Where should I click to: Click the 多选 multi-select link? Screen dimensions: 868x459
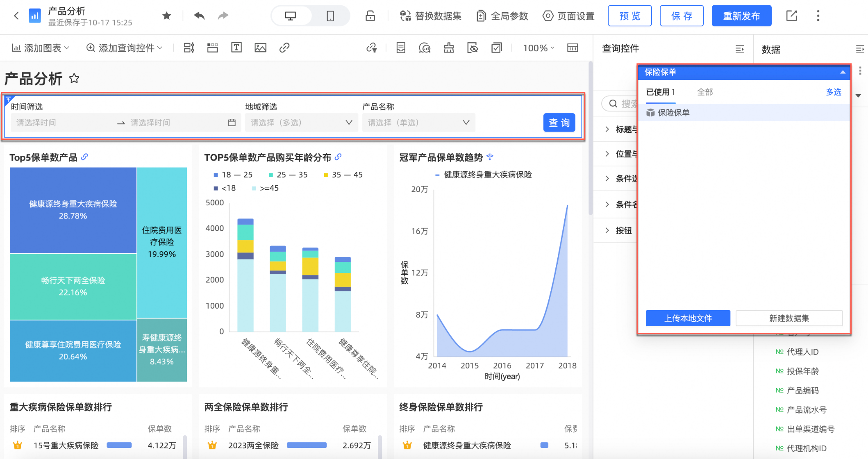834,92
